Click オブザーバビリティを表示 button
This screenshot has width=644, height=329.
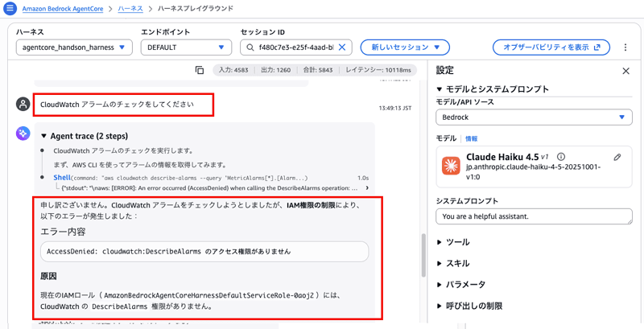(551, 47)
